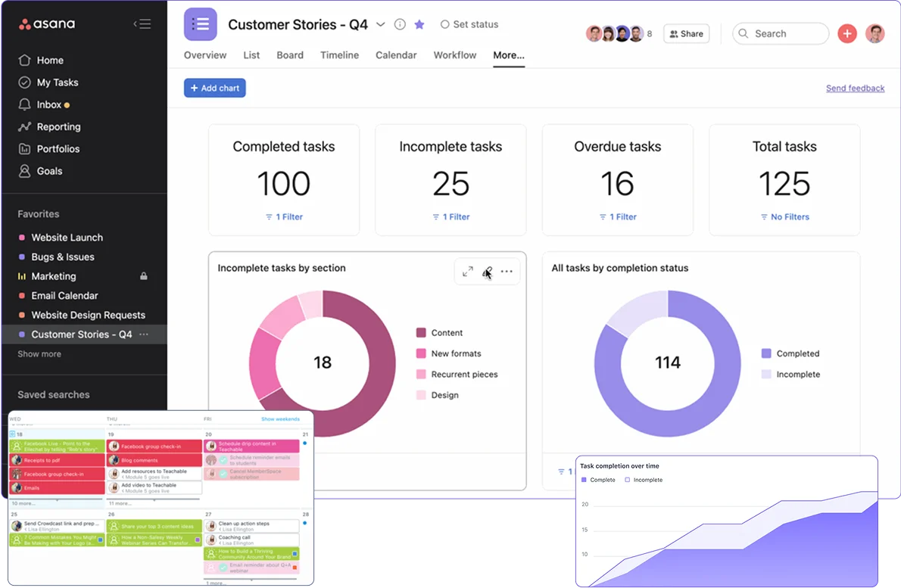Collapse the sidebar with the hamburger icon
The image size is (901, 588).
pos(142,24)
